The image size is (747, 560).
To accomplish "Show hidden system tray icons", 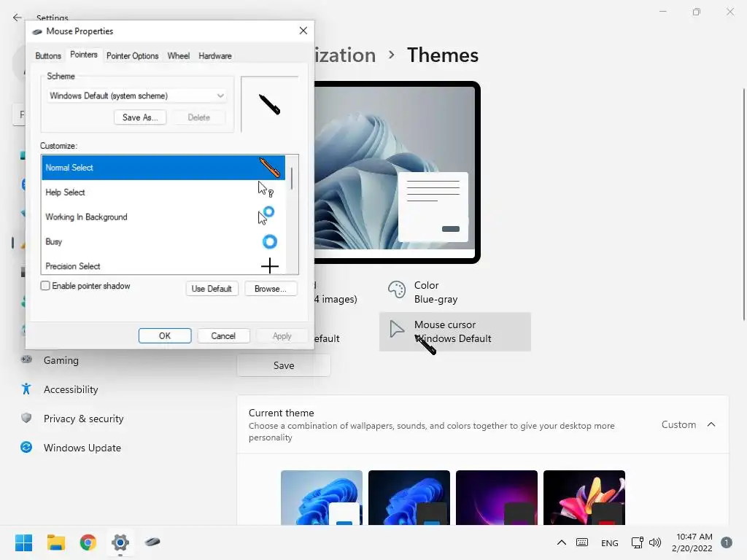I will coord(562,542).
